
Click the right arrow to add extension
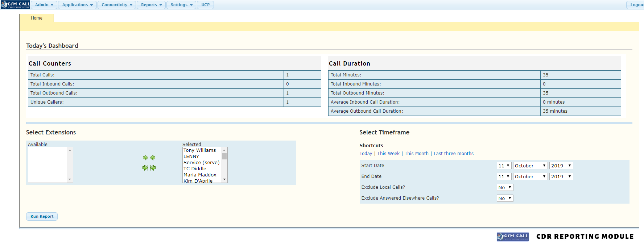click(x=145, y=158)
